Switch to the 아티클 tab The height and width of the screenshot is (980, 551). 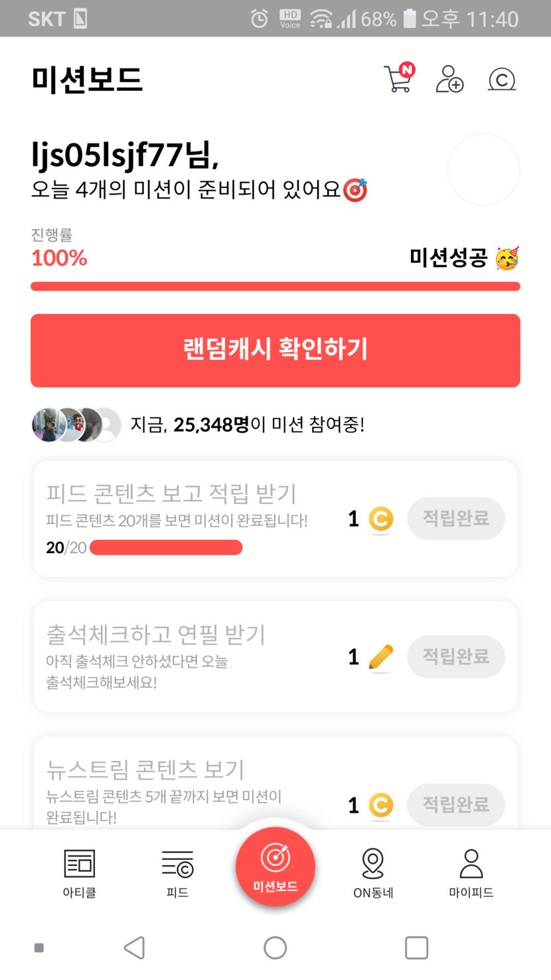click(80, 873)
